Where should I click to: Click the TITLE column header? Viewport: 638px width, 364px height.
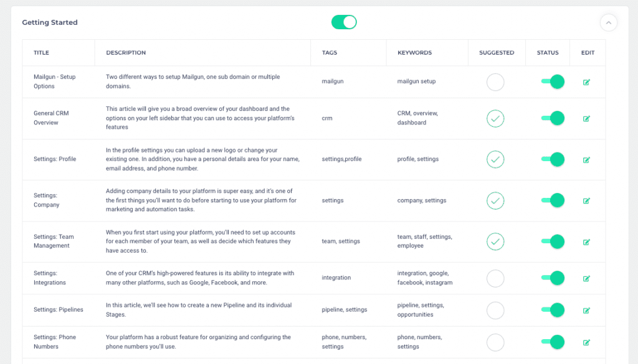41,53
